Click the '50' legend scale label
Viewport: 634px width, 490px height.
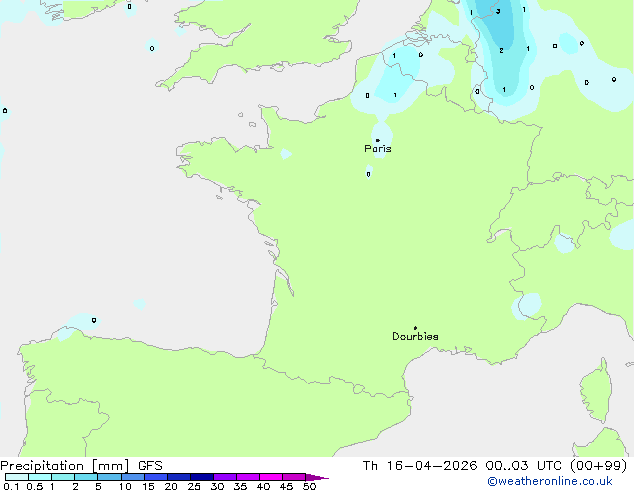tap(310, 486)
